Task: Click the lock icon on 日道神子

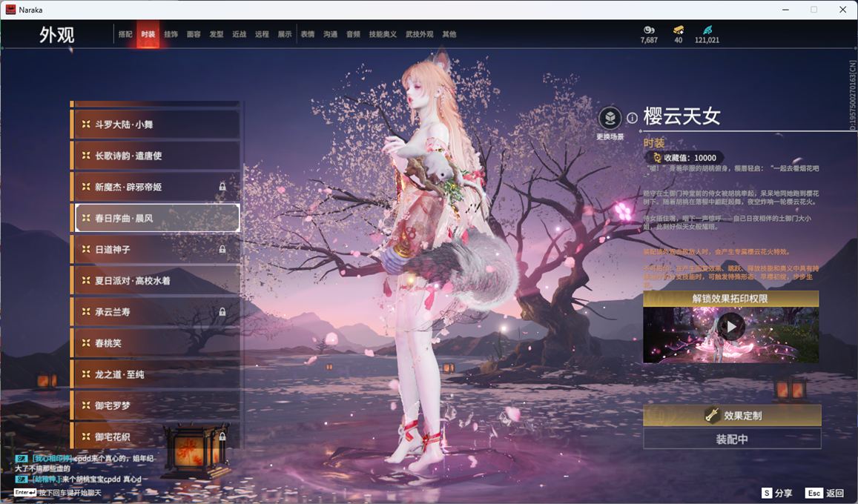Action: pos(222,249)
